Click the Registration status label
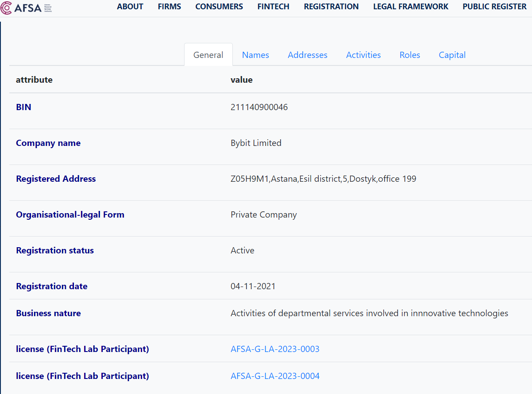The height and width of the screenshot is (394, 532). [55, 250]
